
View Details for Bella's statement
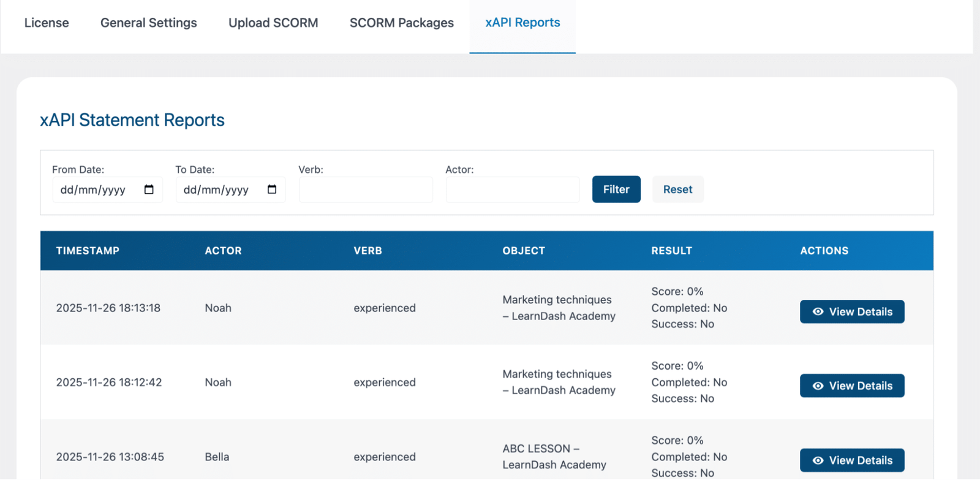[x=852, y=460]
